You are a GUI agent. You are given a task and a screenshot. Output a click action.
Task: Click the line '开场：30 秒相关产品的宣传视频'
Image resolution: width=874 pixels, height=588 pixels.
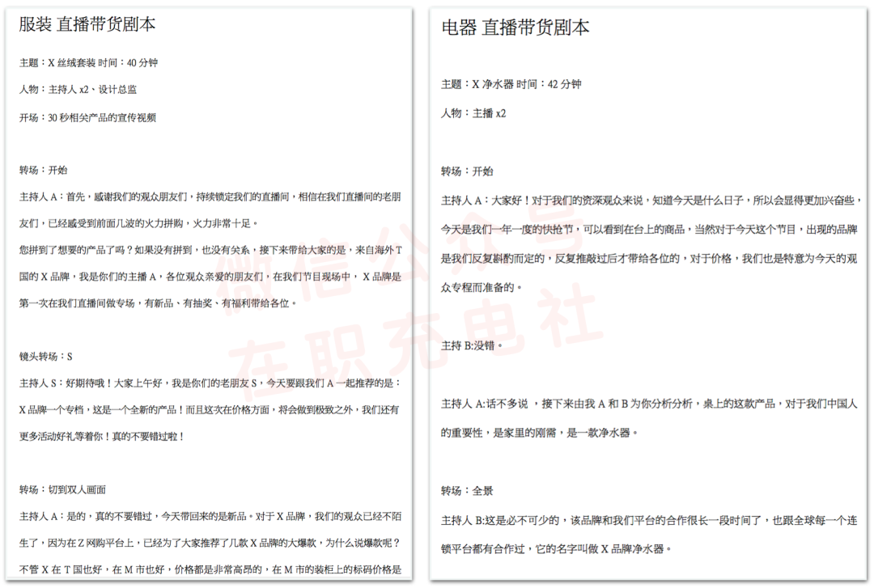(87, 117)
